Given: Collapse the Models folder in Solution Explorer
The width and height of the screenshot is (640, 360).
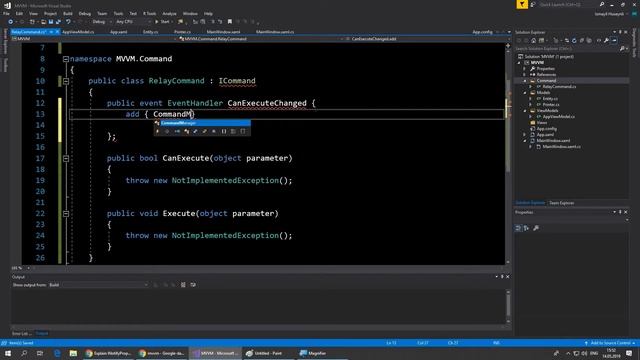Looking at the screenshot, I should point(525,93).
